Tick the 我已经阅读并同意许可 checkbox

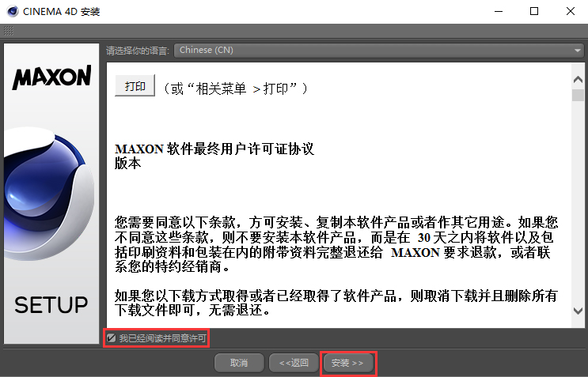[111, 337]
